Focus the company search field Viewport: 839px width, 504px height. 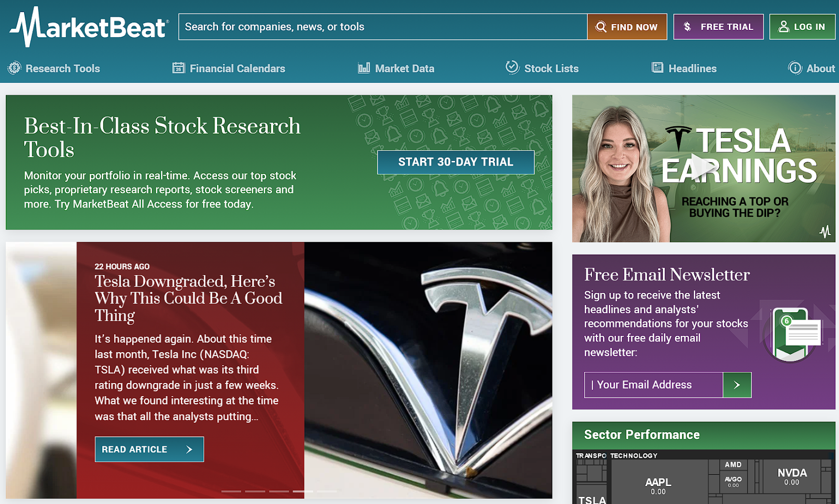click(383, 27)
